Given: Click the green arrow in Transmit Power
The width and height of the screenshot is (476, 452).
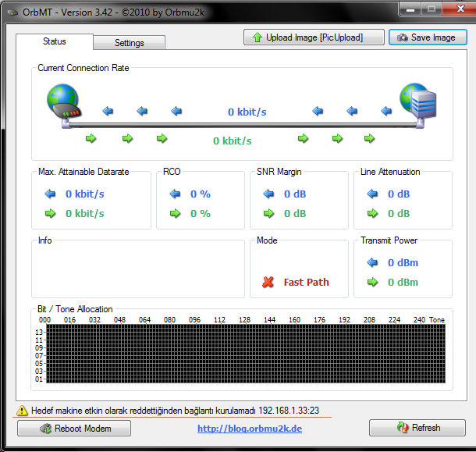Looking at the screenshot, I should click(x=372, y=282).
